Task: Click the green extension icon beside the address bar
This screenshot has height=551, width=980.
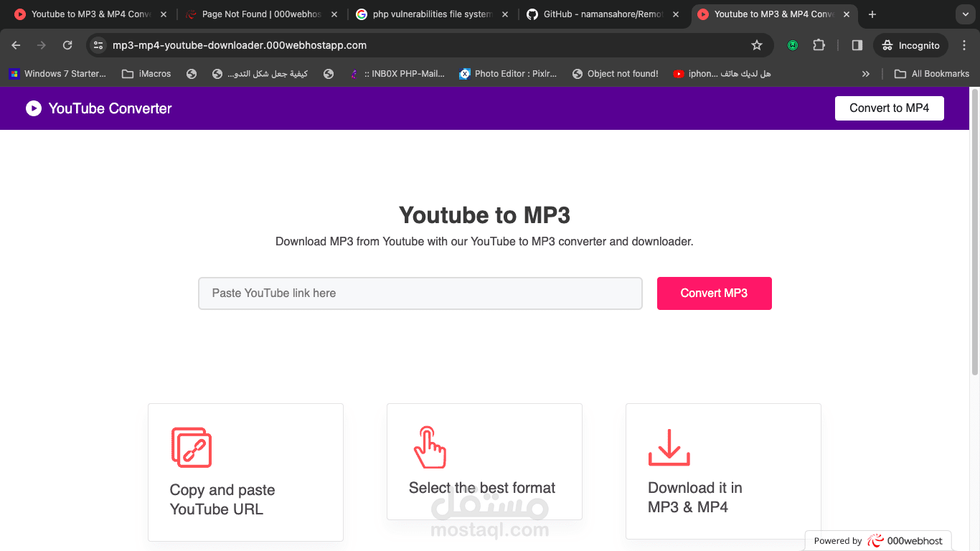Action: pyautogui.click(x=792, y=44)
